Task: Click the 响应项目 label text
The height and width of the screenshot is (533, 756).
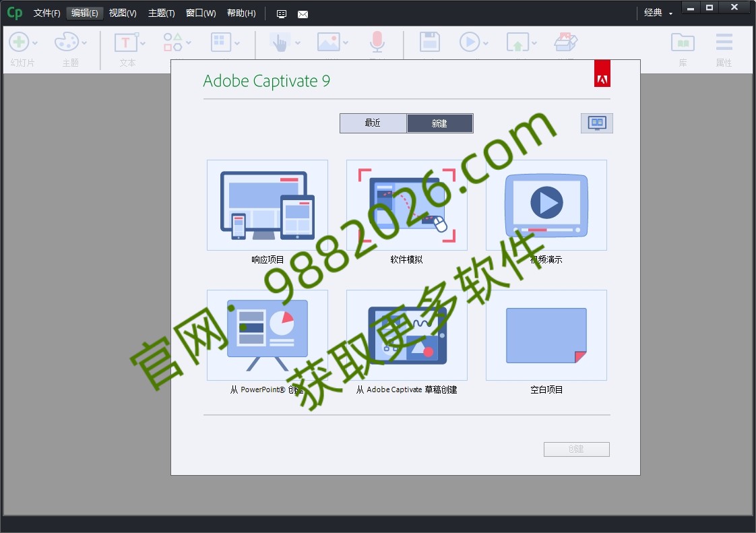Action: [x=267, y=259]
